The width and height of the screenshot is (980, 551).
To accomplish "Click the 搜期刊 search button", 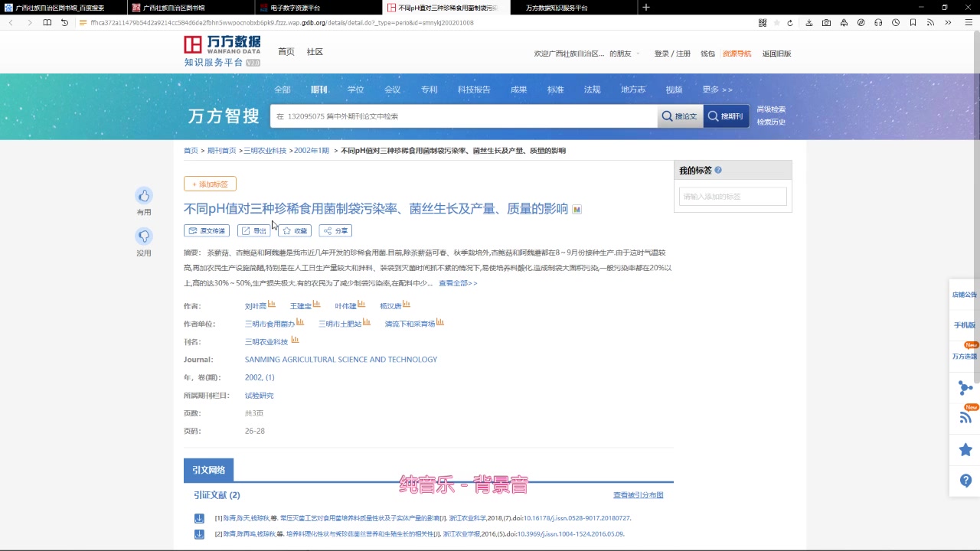I will pyautogui.click(x=726, y=116).
